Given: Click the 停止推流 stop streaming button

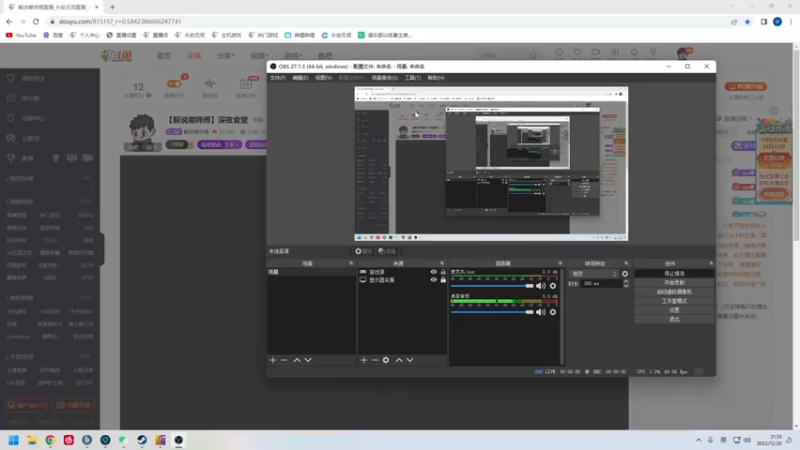Looking at the screenshot, I should click(x=674, y=273).
